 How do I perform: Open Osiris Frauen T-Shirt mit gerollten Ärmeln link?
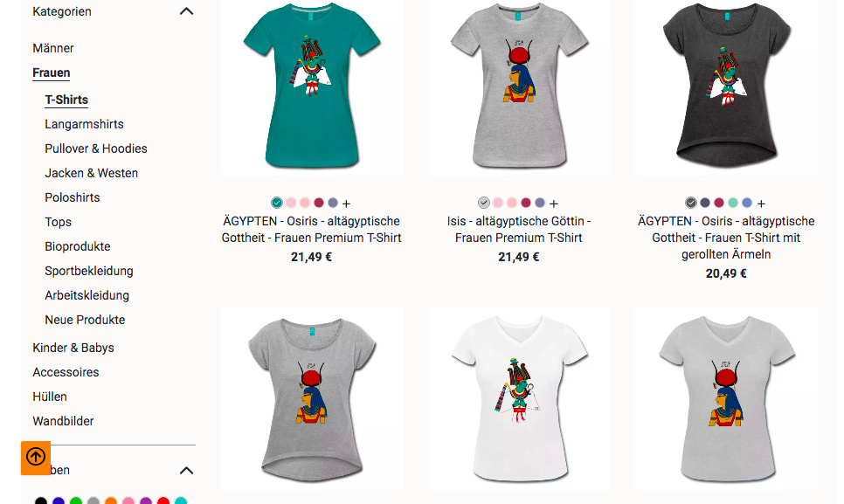click(x=726, y=238)
